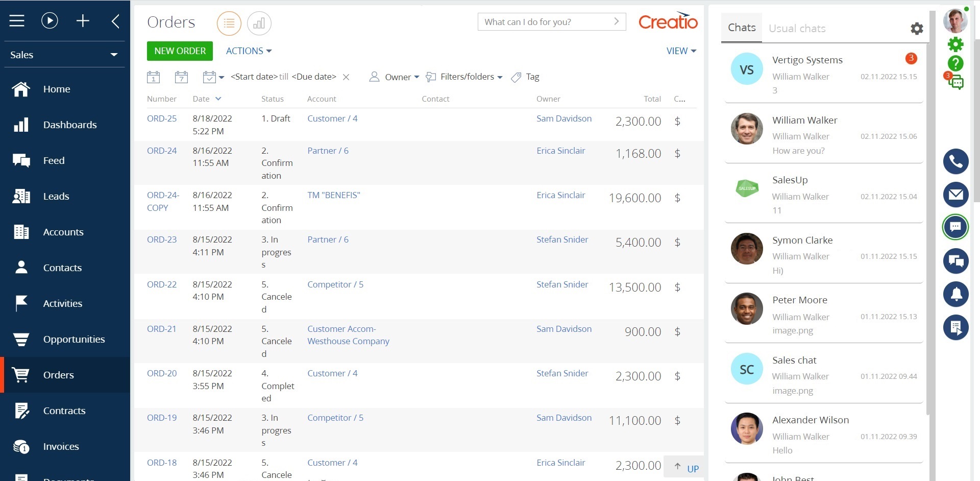
Task: Open the Owner filter dropdown
Action: pyautogui.click(x=401, y=77)
